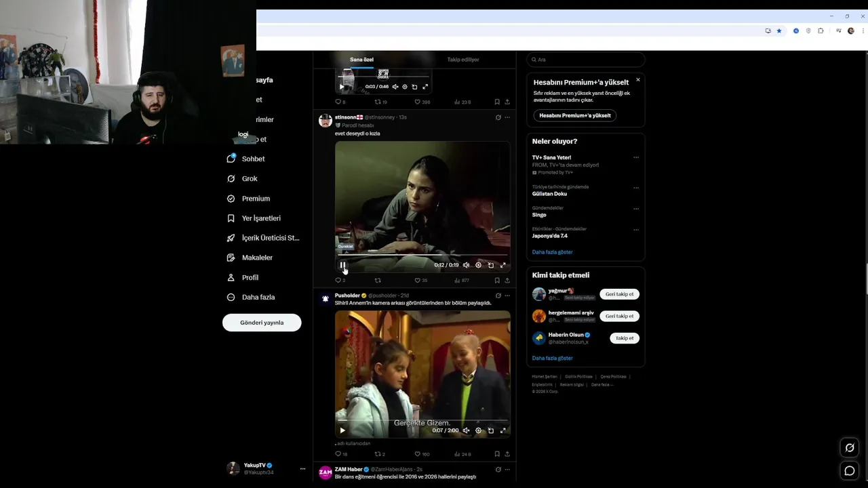Switch to Sana özel tab
This screenshot has width=868, height=488.
click(361, 60)
